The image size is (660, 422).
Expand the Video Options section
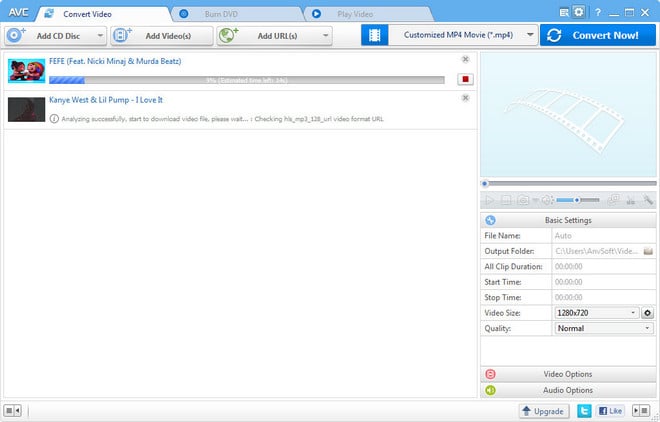[568, 374]
